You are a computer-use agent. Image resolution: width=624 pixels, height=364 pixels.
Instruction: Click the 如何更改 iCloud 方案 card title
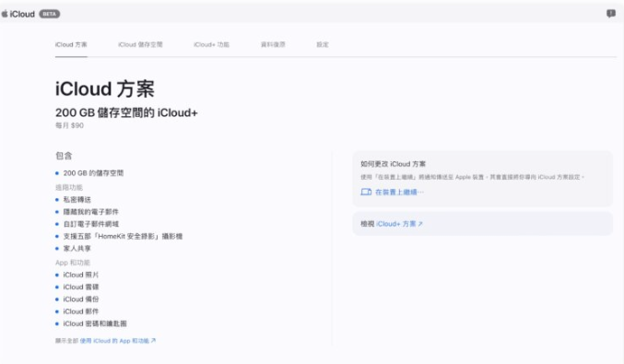coord(394,164)
